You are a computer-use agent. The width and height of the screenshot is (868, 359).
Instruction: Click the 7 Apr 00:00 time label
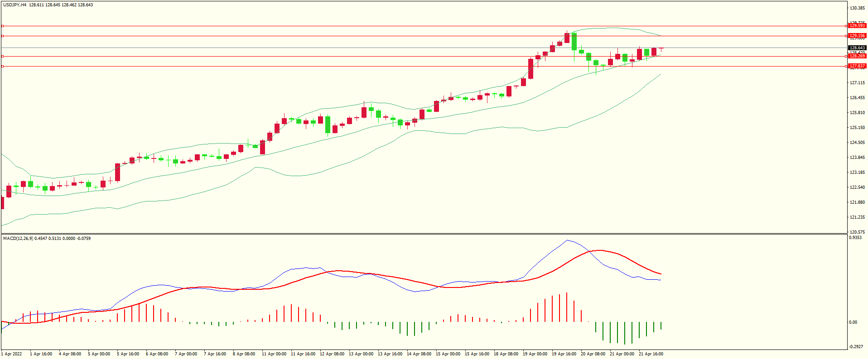pyautogui.click(x=186, y=354)
